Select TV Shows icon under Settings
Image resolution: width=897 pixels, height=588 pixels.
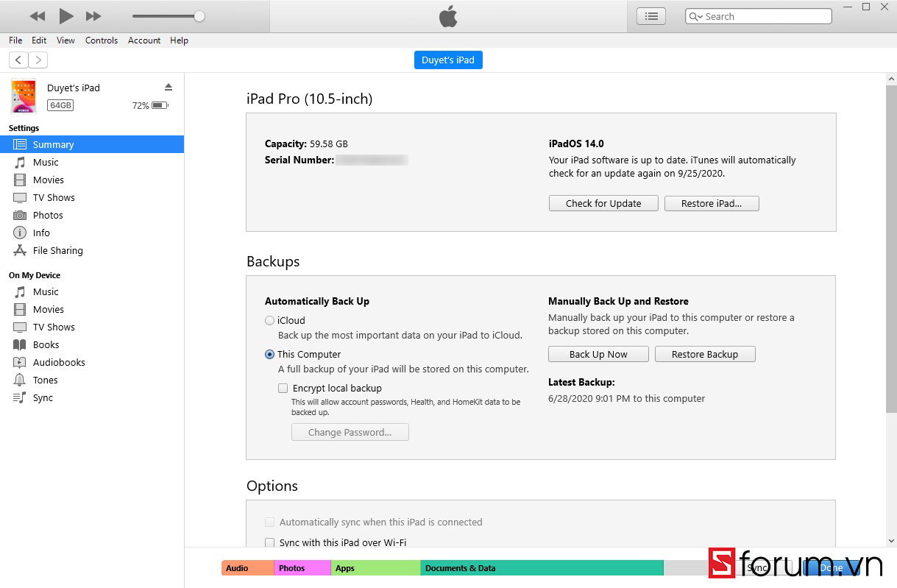[x=20, y=197]
